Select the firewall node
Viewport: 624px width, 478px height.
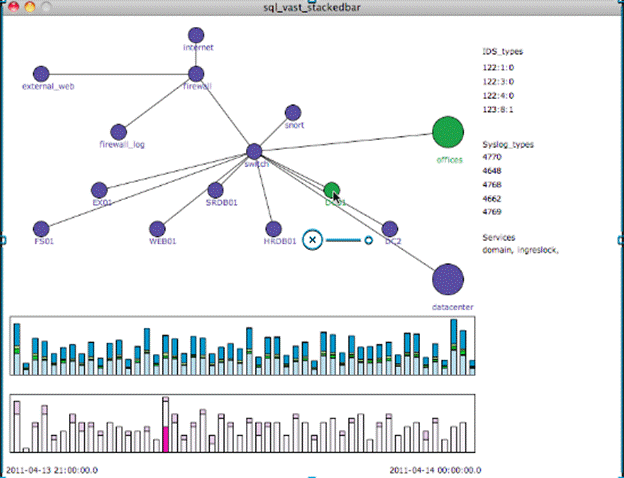click(196, 74)
